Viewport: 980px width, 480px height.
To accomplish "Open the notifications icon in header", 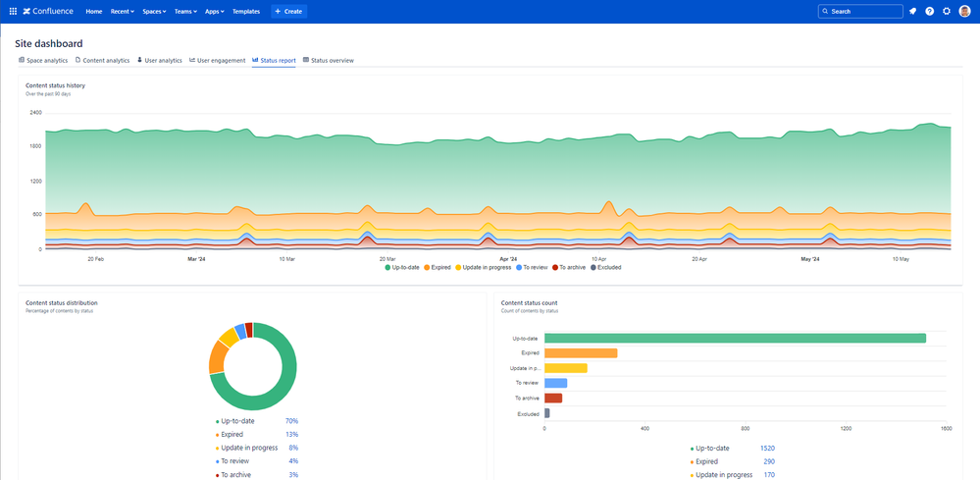I will coord(912,11).
